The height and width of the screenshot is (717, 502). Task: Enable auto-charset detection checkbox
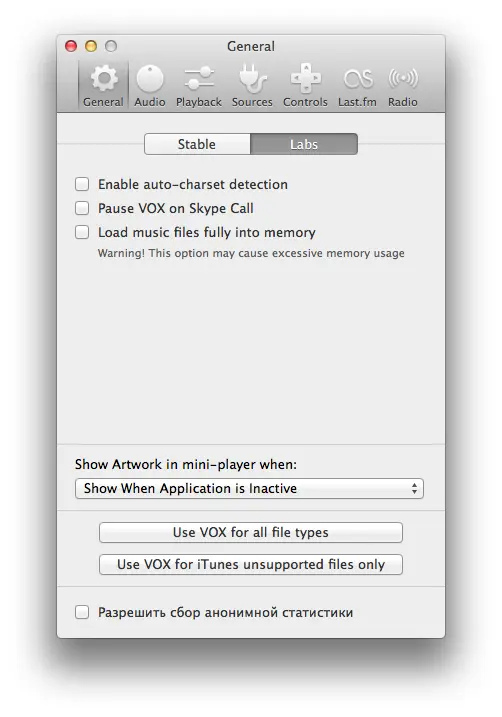coord(82,184)
